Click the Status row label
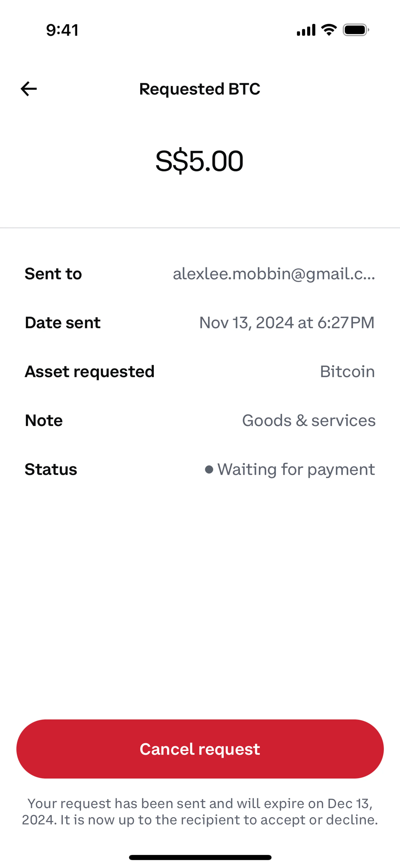This screenshot has height=868, width=400. 51,469
